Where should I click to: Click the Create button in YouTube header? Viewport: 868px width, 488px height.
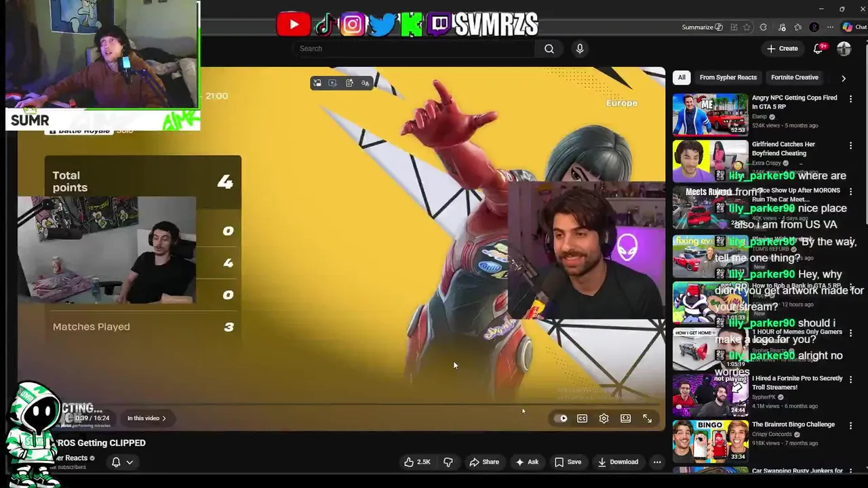[782, 49]
